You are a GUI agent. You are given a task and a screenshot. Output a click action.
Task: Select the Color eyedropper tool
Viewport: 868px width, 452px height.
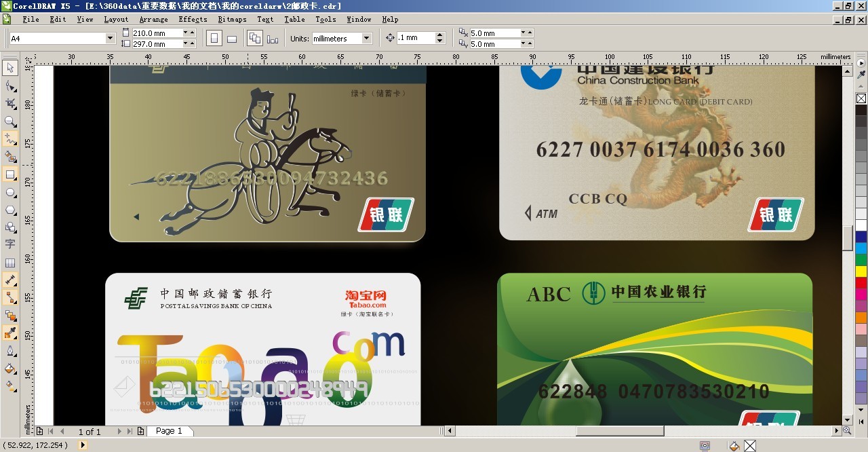tap(10, 333)
